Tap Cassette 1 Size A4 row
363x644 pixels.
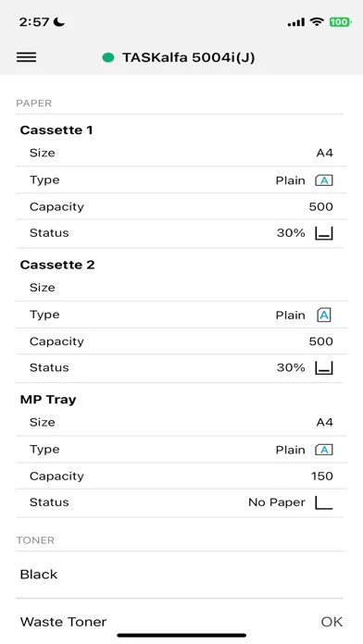pyautogui.click(x=180, y=153)
